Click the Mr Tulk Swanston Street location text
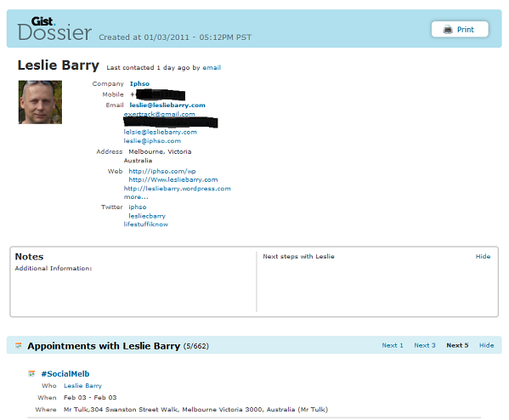This screenshot has height=420, width=509. click(195, 410)
